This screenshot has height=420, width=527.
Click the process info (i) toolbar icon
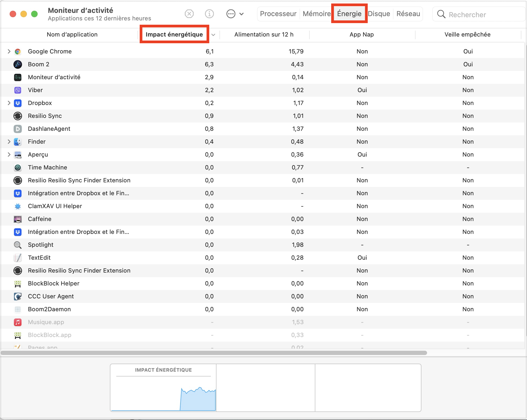pos(209,14)
